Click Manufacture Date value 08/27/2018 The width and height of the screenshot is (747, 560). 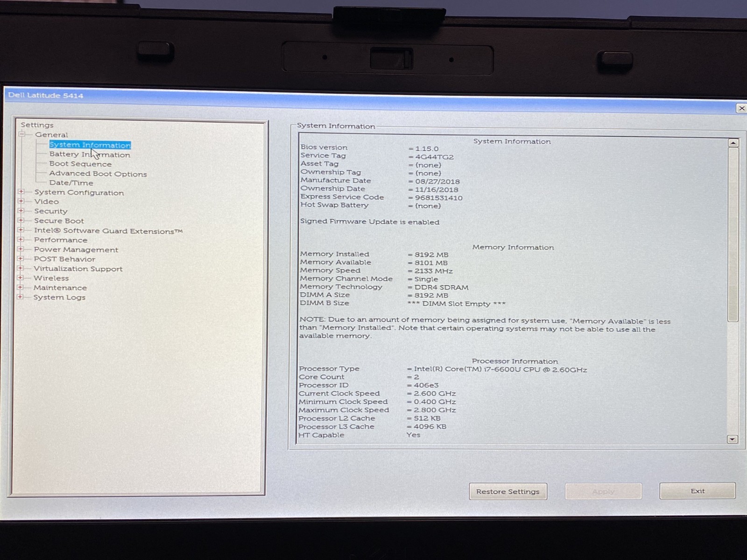click(x=437, y=182)
